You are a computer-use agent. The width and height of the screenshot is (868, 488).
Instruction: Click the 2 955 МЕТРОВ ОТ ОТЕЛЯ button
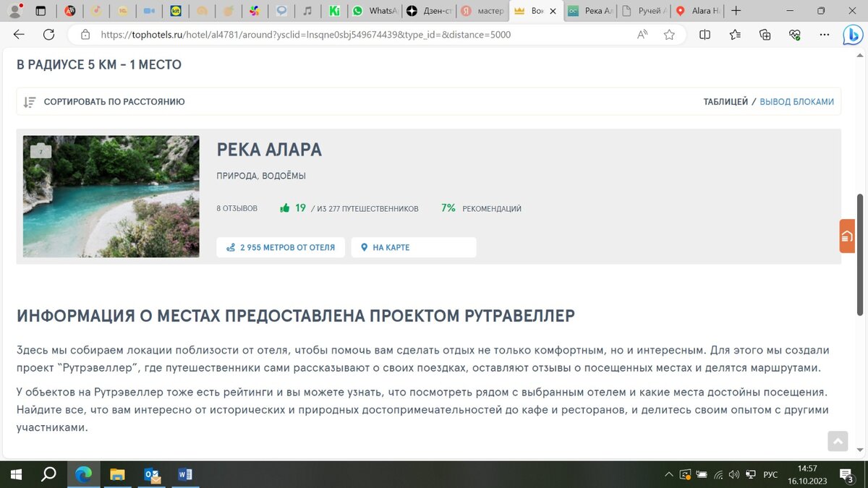tap(281, 247)
